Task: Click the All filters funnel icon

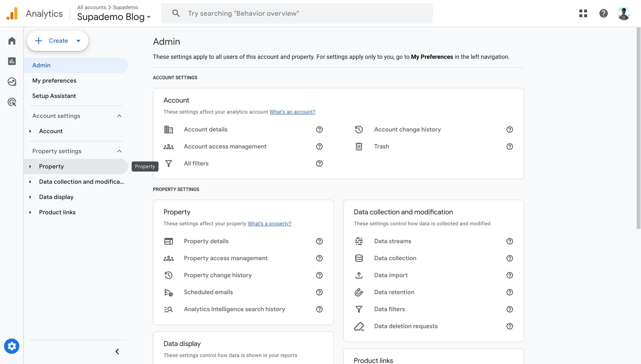Action: pyautogui.click(x=169, y=163)
